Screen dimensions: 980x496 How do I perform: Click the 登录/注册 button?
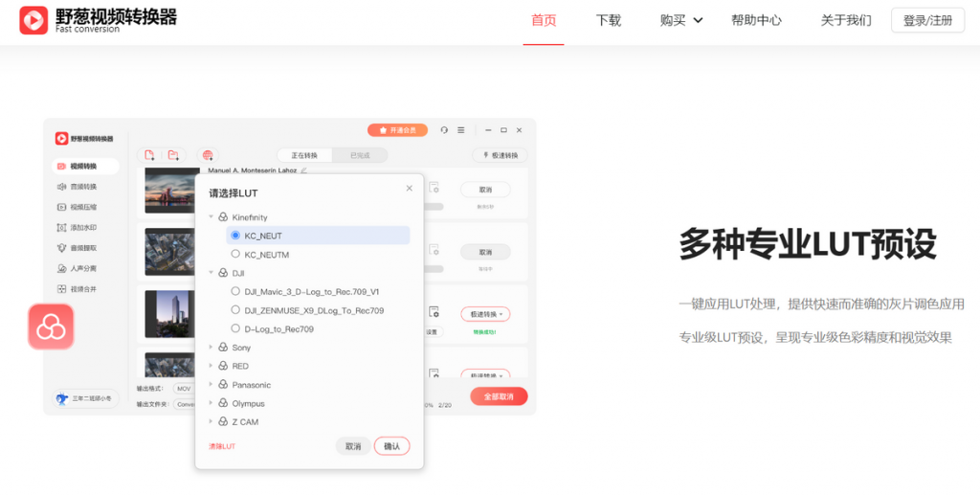927,21
